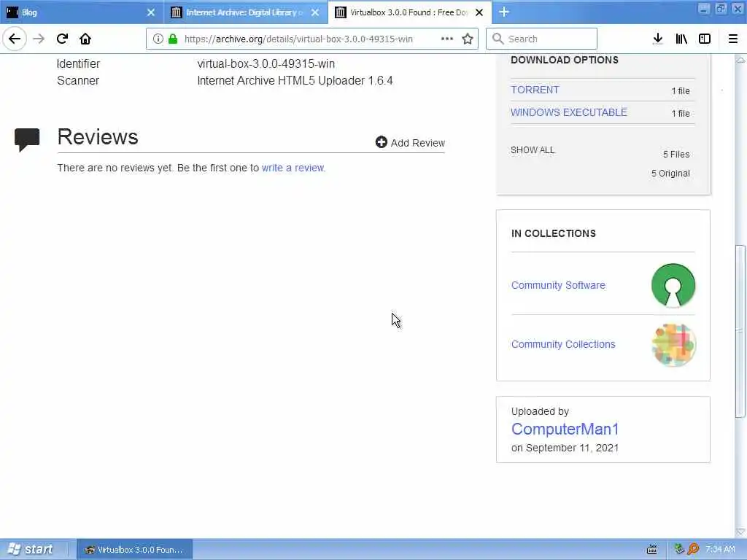Image resolution: width=747 pixels, height=560 pixels.
Task: Click identifier value virtual-box-3.0.0-49315-win
Action: [266, 64]
